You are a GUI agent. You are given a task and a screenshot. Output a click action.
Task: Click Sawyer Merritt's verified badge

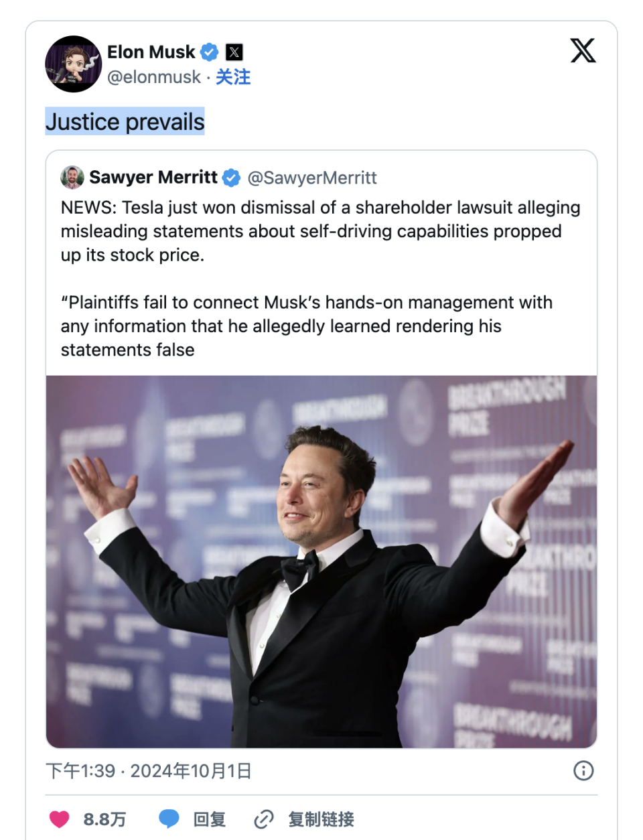pyautogui.click(x=231, y=178)
